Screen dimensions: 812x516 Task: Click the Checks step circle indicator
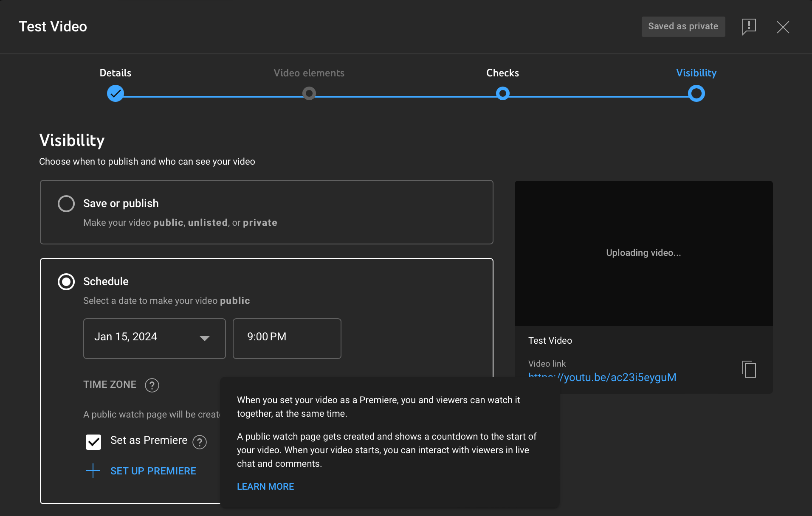[x=502, y=93]
